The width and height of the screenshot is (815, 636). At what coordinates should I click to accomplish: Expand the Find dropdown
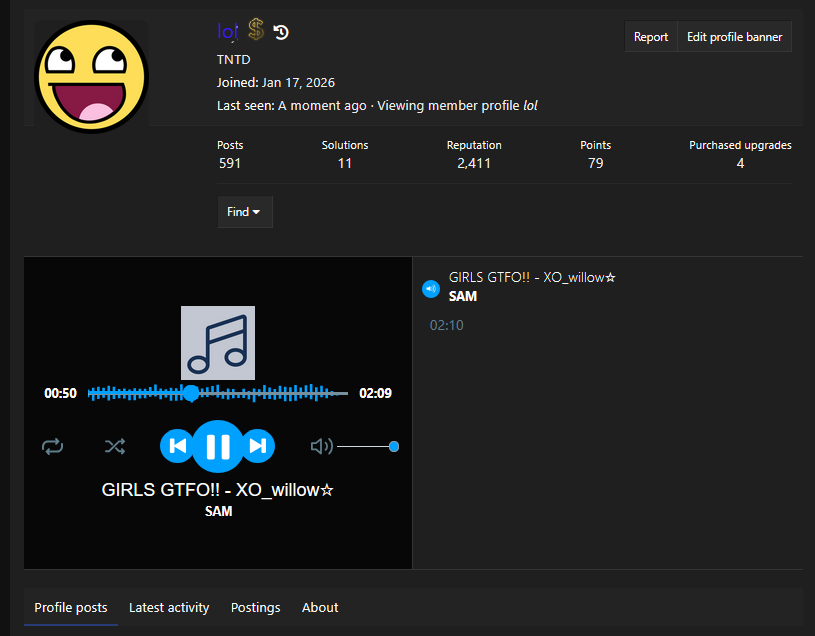(244, 212)
